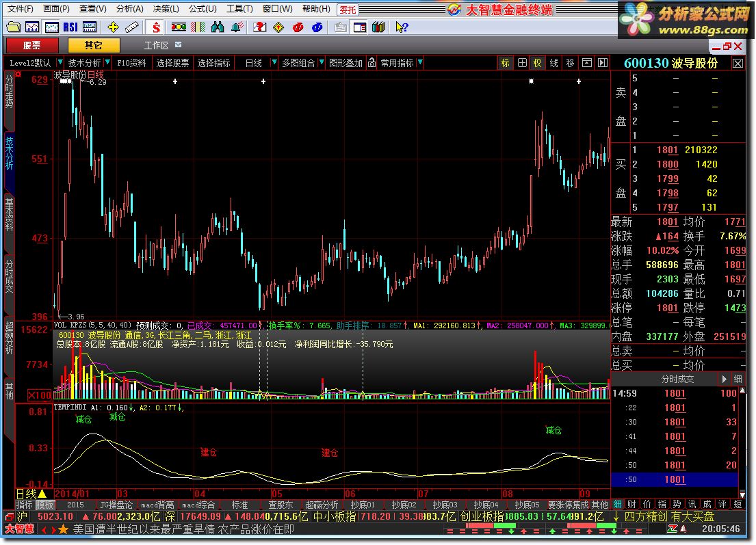Click the blue circular logo icon
Screen dimensions: 756x545
pyautogui.click(x=317, y=27)
